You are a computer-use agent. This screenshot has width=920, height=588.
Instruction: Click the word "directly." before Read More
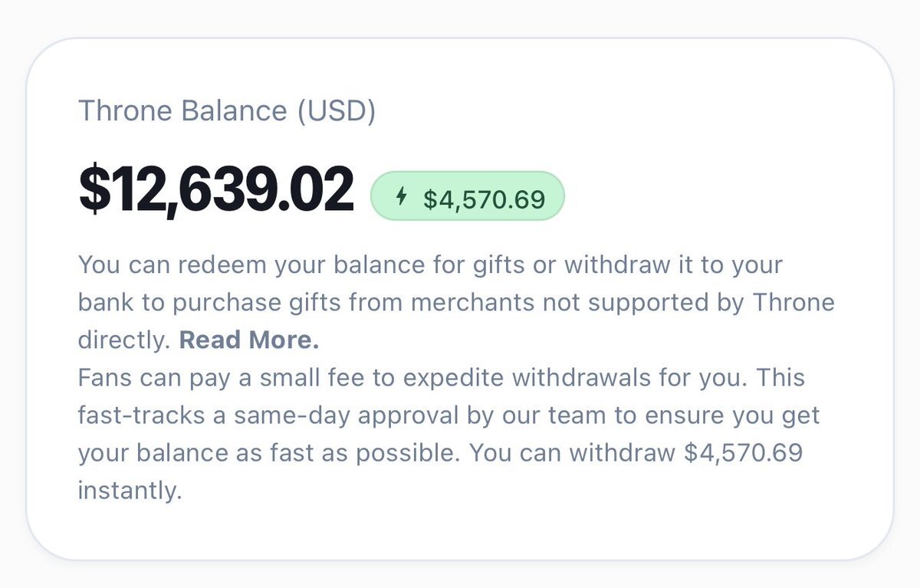pyautogui.click(x=124, y=340)
